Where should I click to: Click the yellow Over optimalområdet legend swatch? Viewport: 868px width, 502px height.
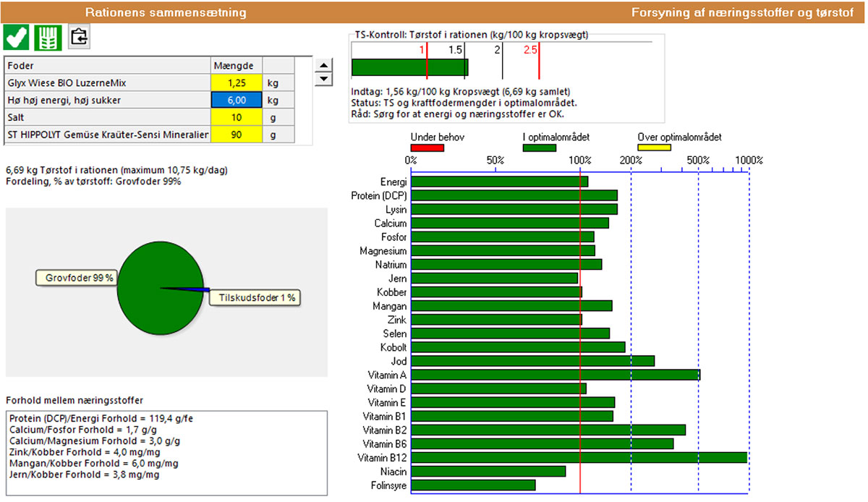pos(654,148)
